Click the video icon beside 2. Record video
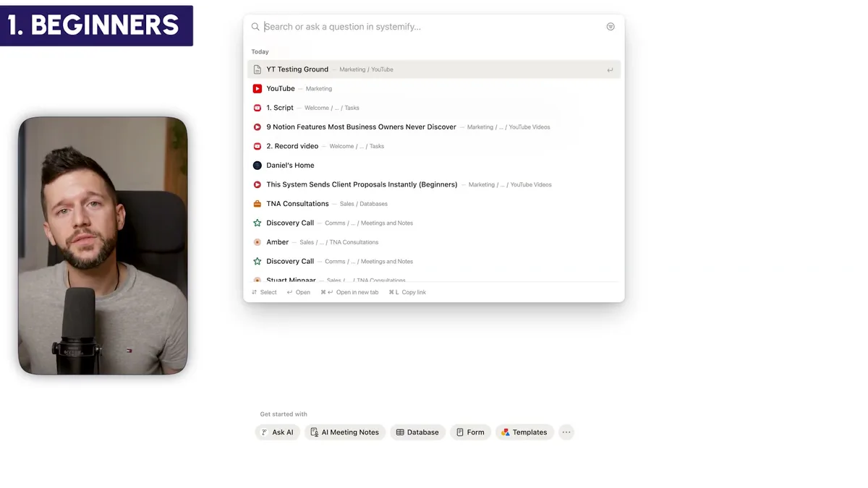Viewport: 868px width, 488px height. pyautogui.click(x=258, y=145)
